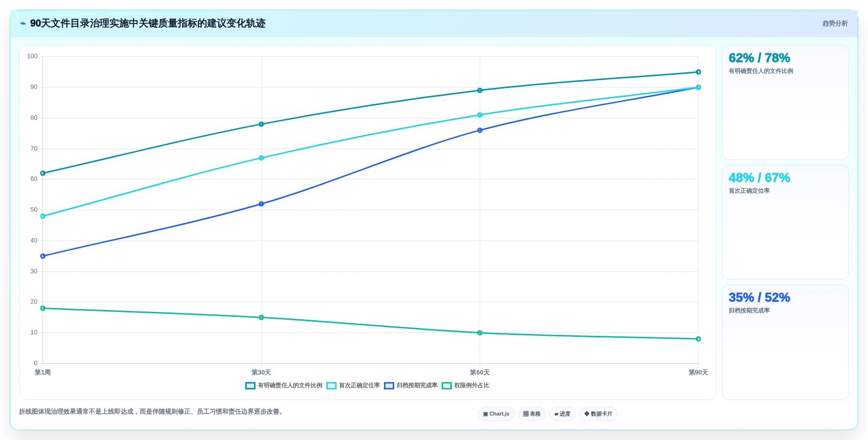Open the 48% / 67% stat card
The height and width of the screenshot is (440, 868).
[785, 222]
